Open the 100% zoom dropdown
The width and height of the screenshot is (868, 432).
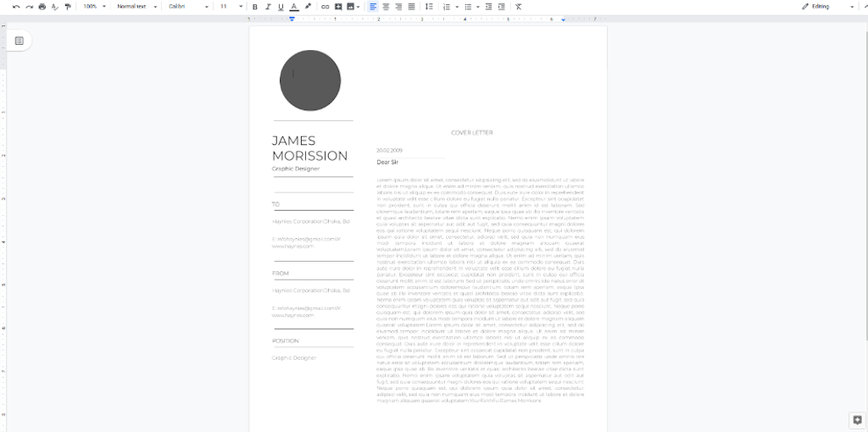click(94, 7)
